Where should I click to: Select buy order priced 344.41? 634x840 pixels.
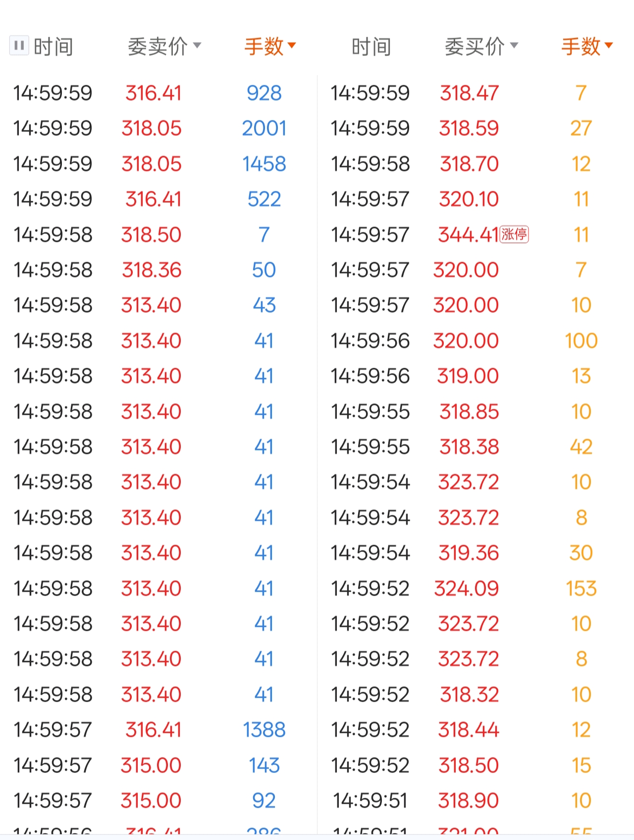[468, 235]
